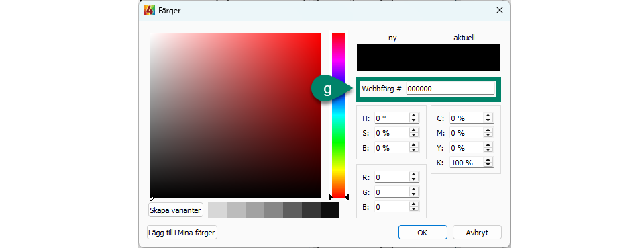Increase the K value with up arrow
The height and width of the screenshot is (248, 644).
(x=488, y=160)
